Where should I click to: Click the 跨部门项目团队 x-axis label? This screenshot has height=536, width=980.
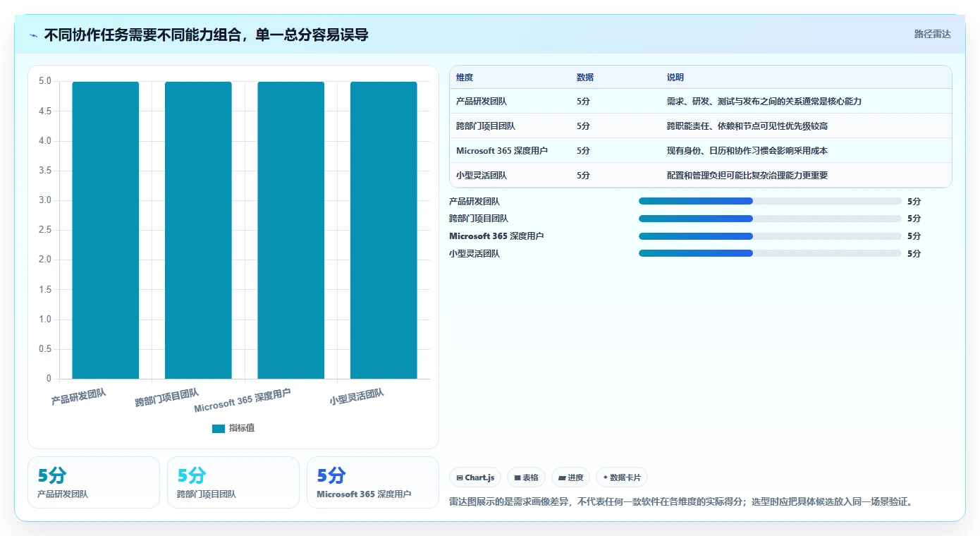(167, 398)
